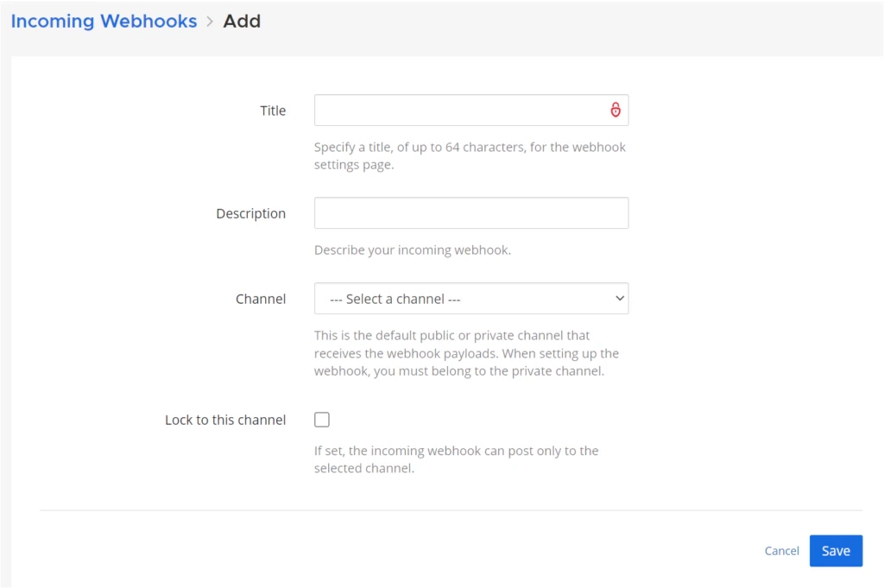Click the Description input field
Viewport: 884px width, 588px height.
[x=471, y=212]
